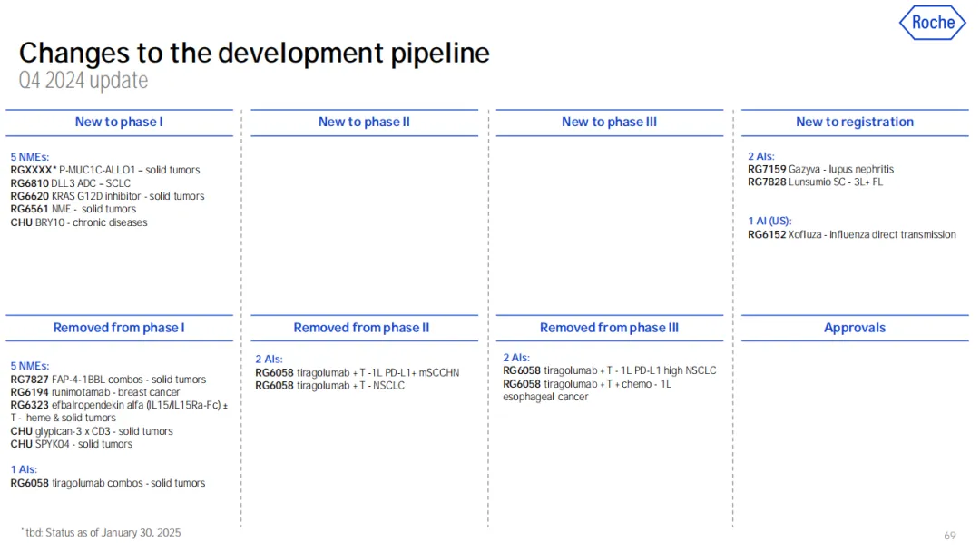Click the 'Removed from phase III' header
This screenshot has width=980, height=552.
609,328
